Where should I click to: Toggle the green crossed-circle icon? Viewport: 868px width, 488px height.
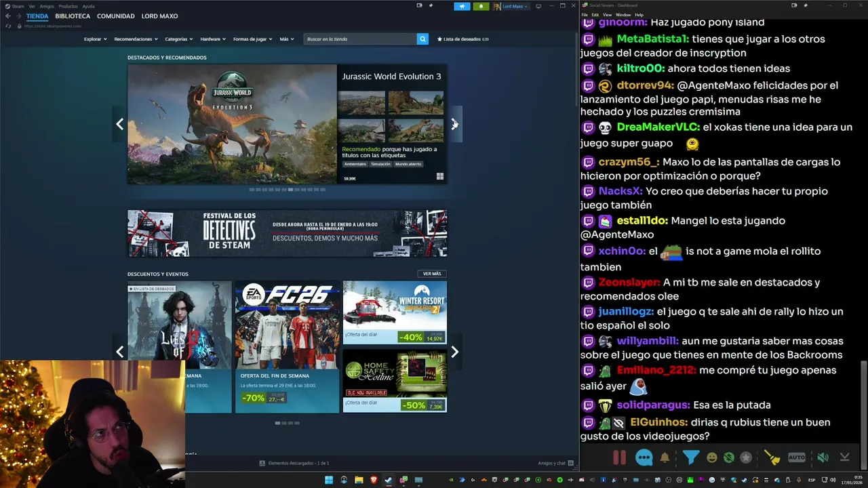728,457
